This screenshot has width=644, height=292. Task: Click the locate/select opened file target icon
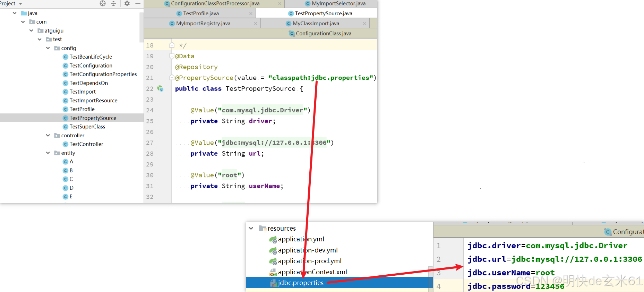pyautogui.click(x=103, y=3)
